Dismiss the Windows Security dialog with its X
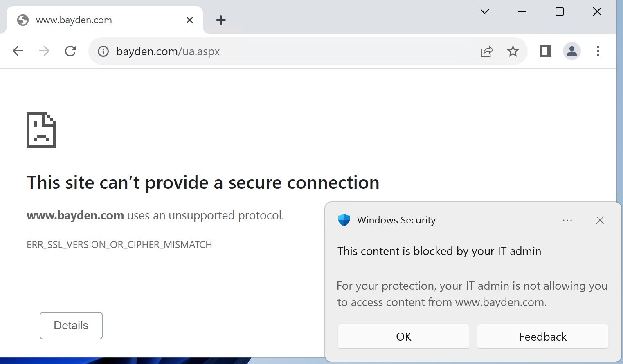The width and height of the screenshot is (623, 364). coord(600,220)
